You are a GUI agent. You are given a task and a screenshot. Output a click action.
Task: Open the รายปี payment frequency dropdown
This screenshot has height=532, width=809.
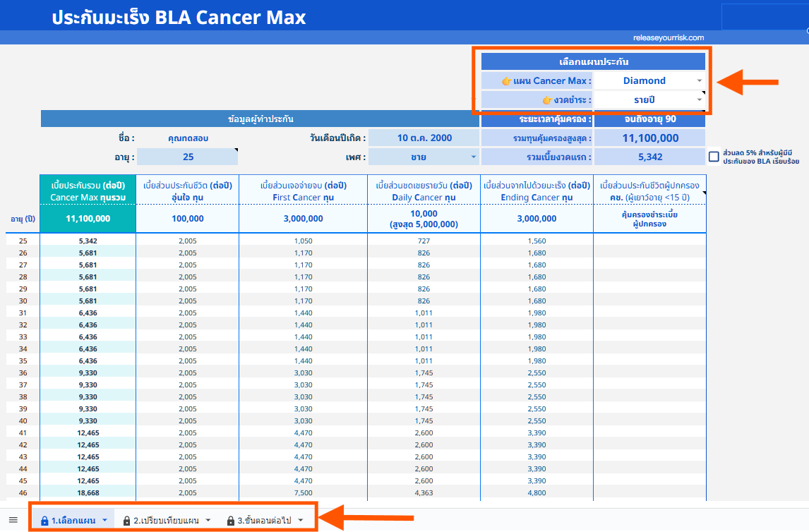coord(699,100)
